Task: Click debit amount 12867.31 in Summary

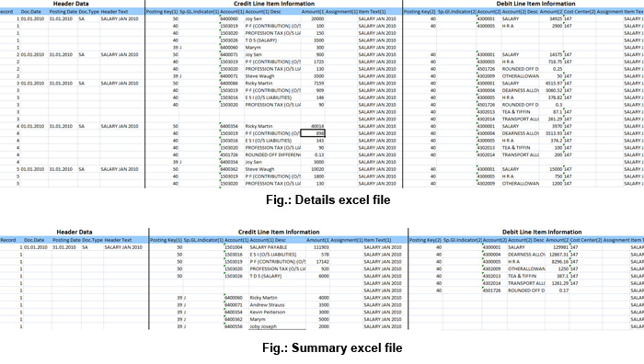Action: pyautogui.click(x=559, y=255)
